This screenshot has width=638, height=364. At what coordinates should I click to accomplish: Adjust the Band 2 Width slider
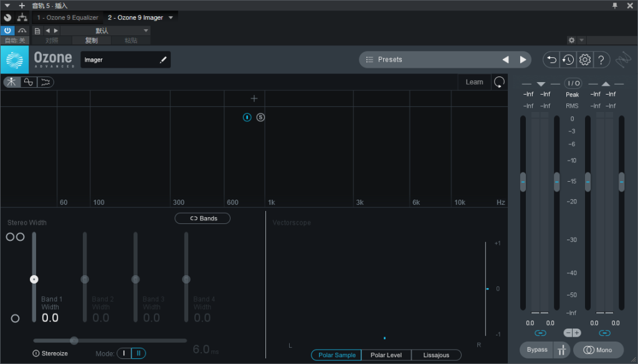85,279
